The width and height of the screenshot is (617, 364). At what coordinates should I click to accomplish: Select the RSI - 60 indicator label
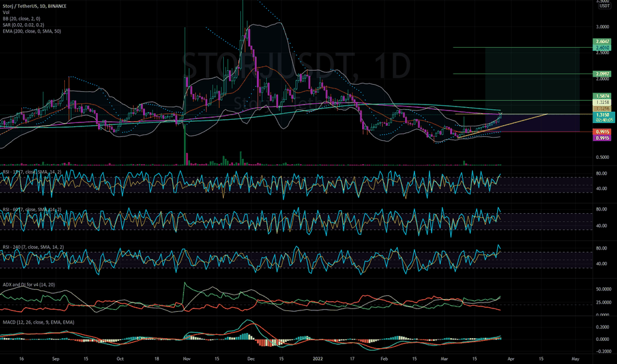pos(32,210)
